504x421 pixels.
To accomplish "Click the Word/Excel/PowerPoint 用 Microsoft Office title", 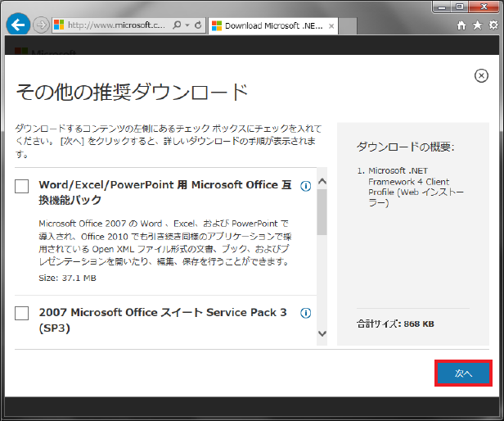I will (x=165, y=192).
